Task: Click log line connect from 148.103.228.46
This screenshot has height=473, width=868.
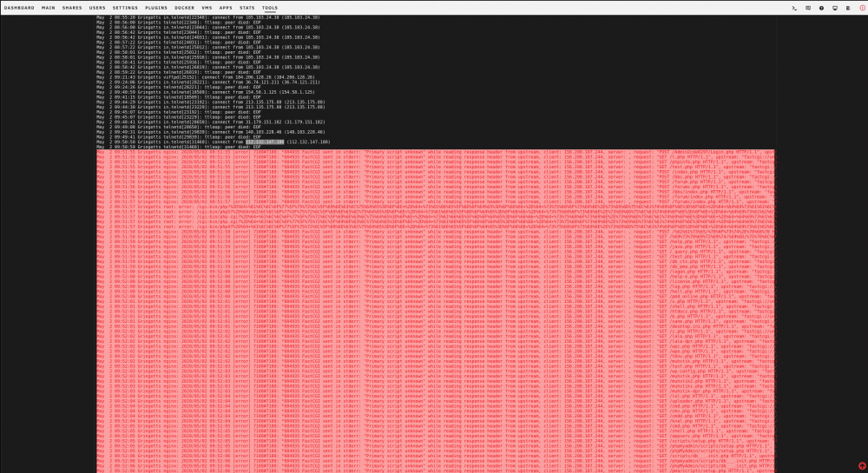Action: tap(210, 132)
